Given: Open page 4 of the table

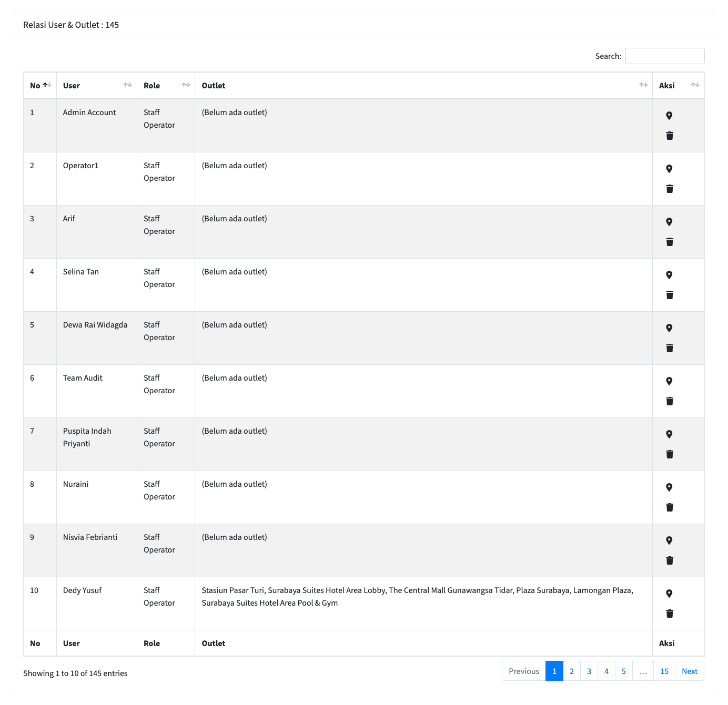Looking at the screenshot, I should pos(606,671).
